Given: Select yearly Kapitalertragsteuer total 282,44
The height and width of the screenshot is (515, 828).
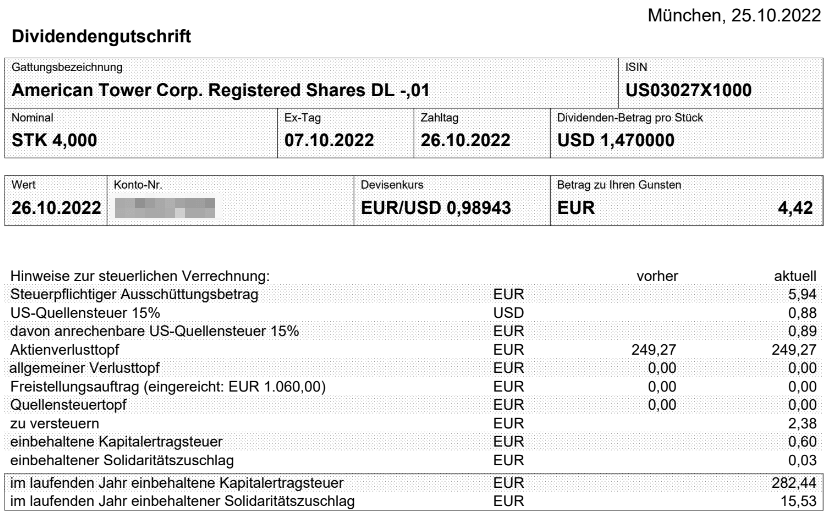Looking at the screenshot, I should (794, 483).
